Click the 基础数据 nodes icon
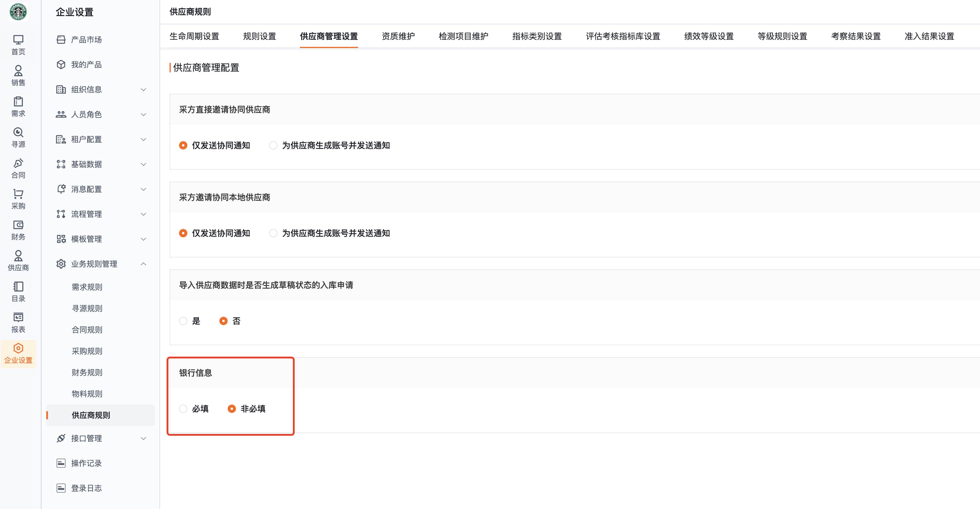The width and height of the screenshot is (980, 509). [x=61, y=164]
